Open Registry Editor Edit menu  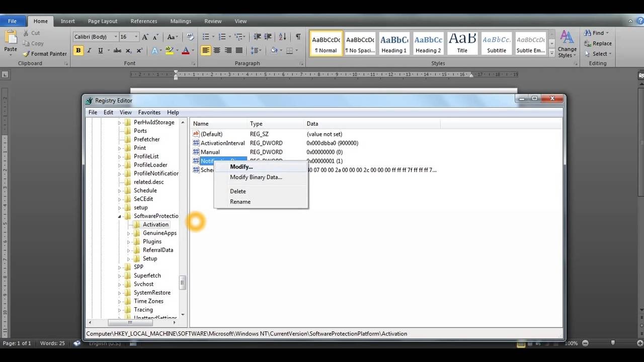tap(108, 112)
